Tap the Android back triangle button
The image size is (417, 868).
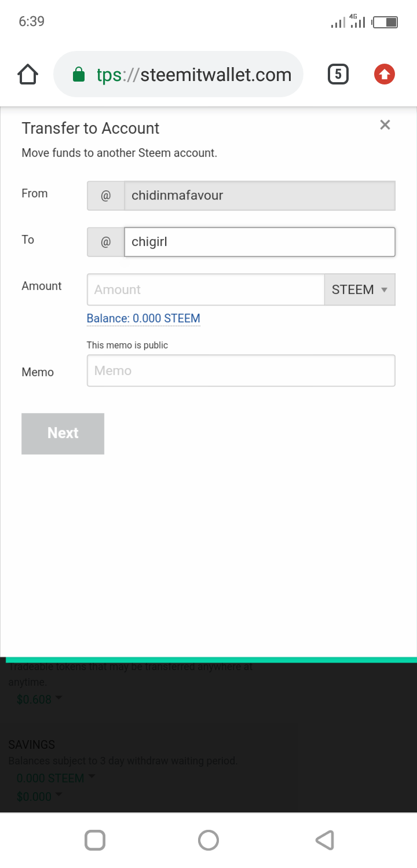(x=325, y=840)
